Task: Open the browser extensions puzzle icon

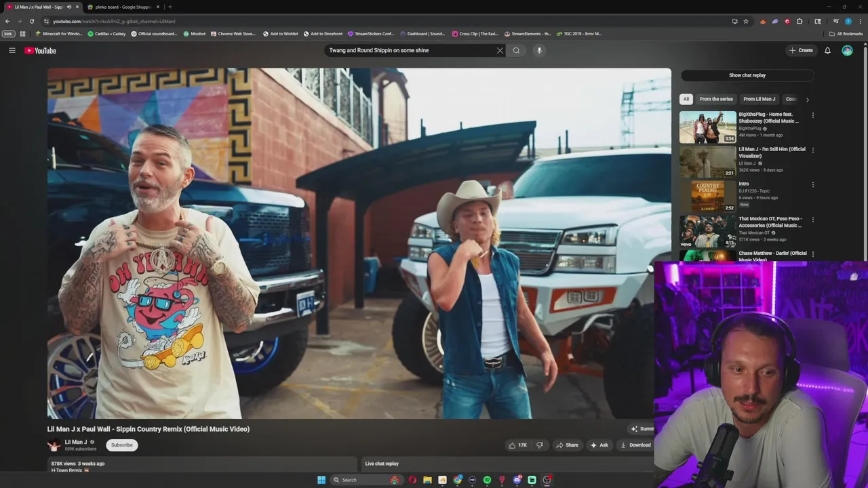Action: tap(800, 21)
